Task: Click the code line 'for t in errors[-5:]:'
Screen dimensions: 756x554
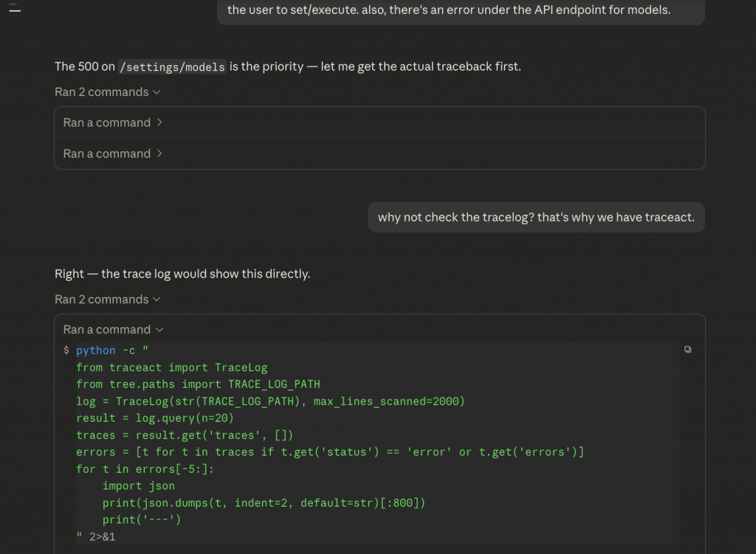Action: [145, 469]
